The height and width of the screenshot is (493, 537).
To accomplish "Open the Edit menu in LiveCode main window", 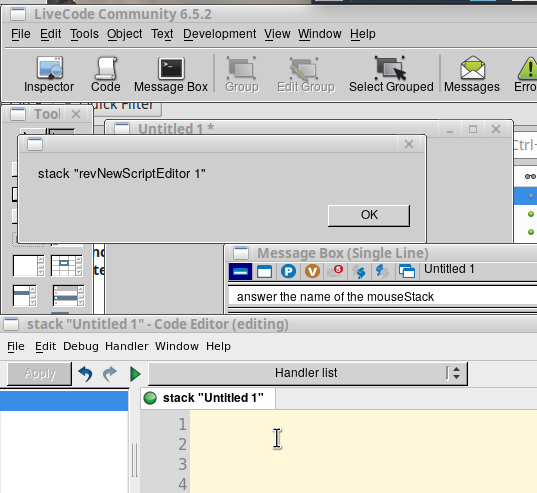I will pos(51,34).
